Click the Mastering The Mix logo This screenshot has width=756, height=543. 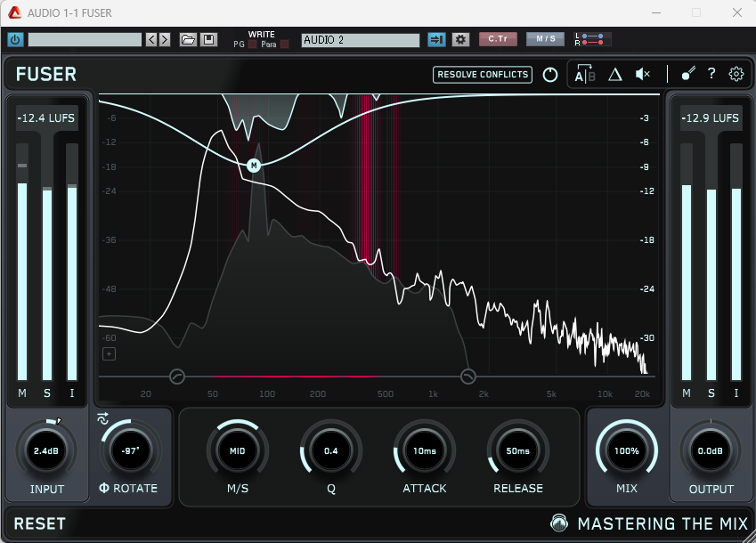pos(649,523)
